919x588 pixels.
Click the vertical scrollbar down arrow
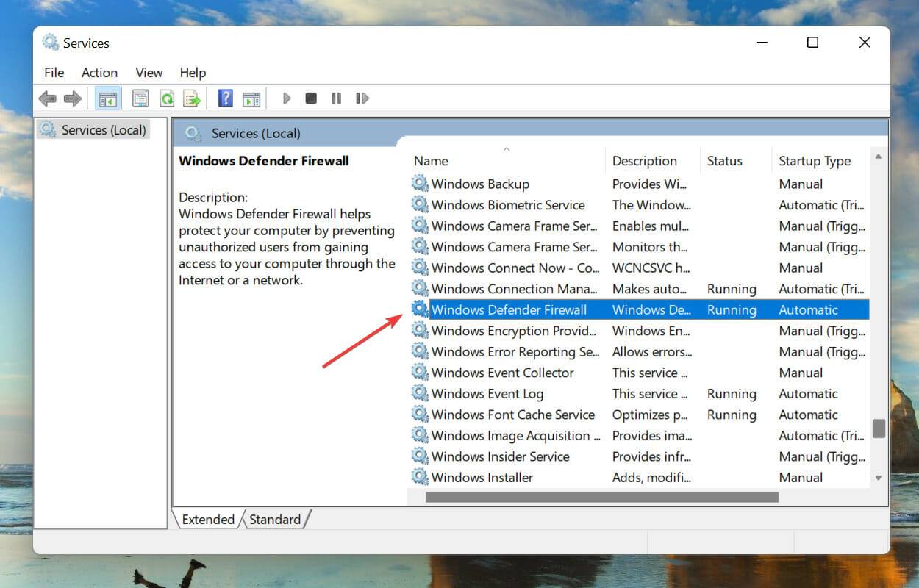(879, 478)
